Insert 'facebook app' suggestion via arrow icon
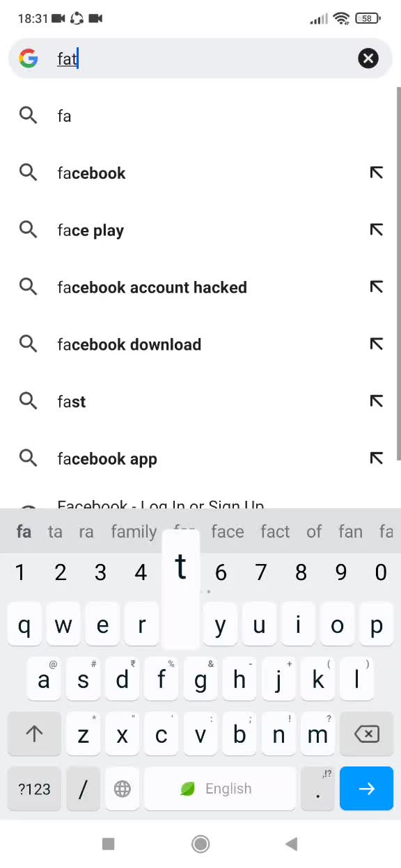The height and width of the screenshot is (868, 401). tap(377, 458)
